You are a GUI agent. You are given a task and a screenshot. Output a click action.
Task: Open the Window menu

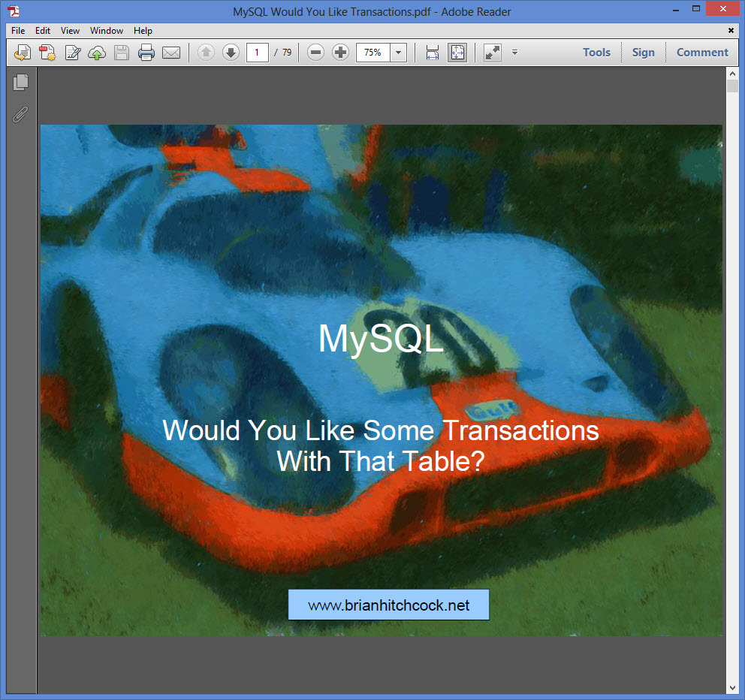click(x=106, y=31)
